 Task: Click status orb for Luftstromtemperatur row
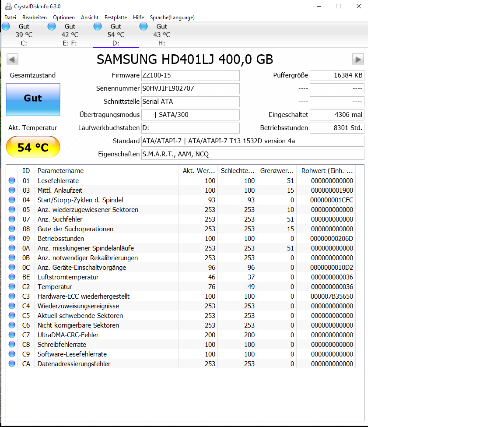[12, 277]
